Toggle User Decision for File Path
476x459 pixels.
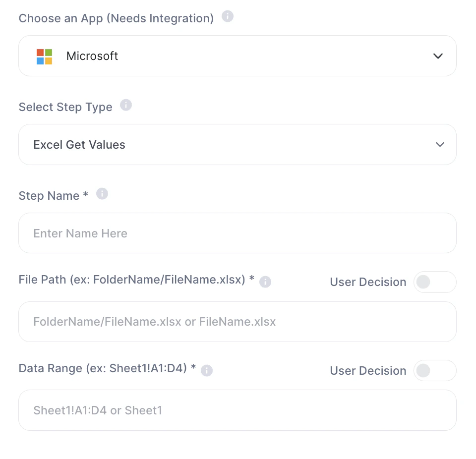click(x=434, y=282)
